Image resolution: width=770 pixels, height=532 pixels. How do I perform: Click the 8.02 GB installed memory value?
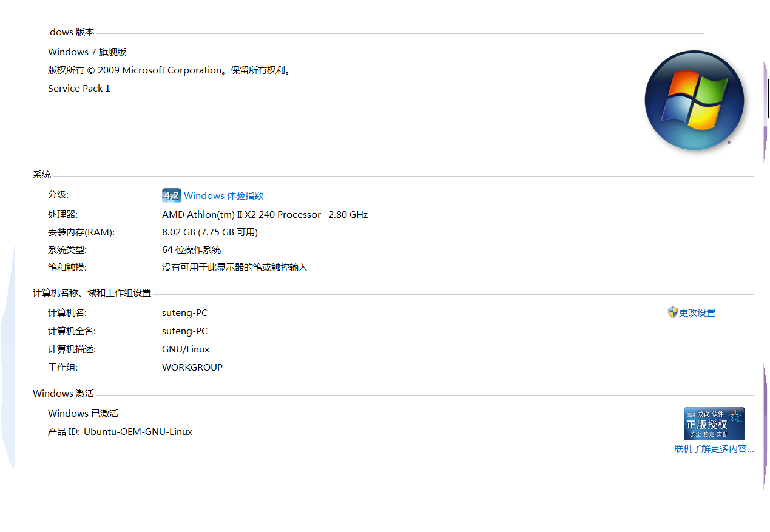[210, 232]
